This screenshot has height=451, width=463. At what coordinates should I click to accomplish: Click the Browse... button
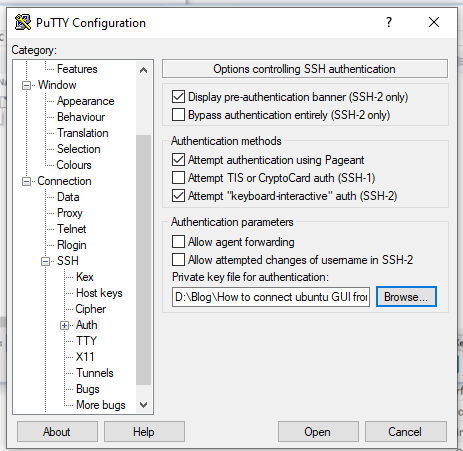[x=406, y=296]
